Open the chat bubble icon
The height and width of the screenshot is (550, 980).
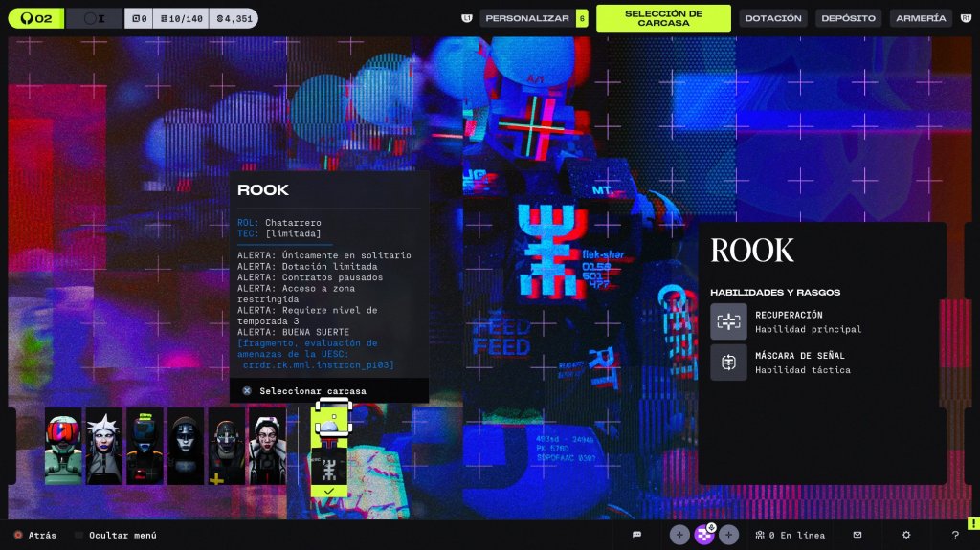pyautogui.click(x=636, y=535)
